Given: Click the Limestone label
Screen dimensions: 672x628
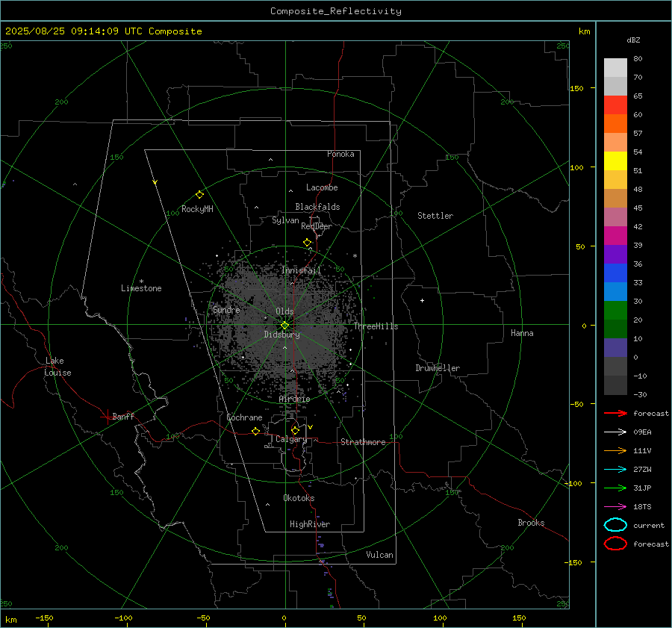Looking at the screenshot, I should coord(141,288).
